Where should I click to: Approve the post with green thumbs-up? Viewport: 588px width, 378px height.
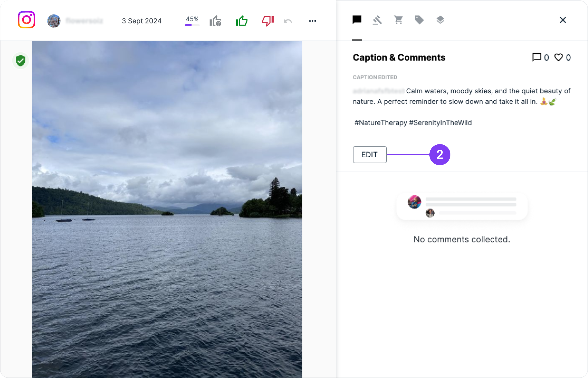[242, 21]
